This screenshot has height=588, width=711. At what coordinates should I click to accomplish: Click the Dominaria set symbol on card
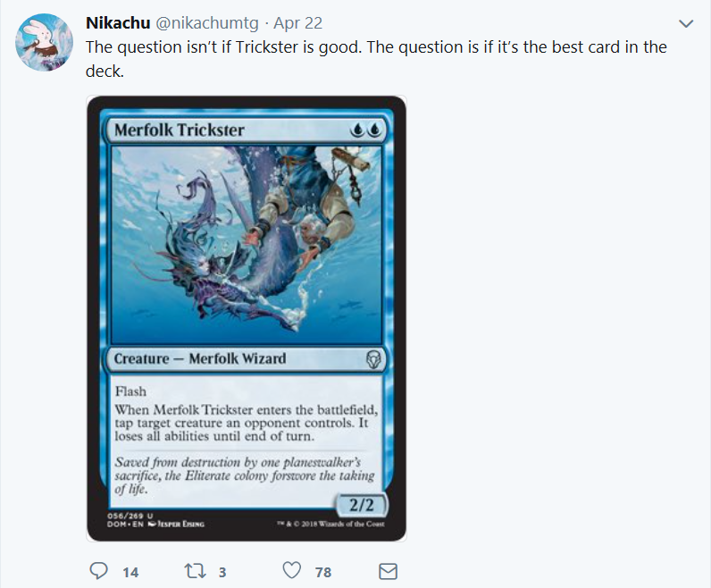[x=373, y=359]
